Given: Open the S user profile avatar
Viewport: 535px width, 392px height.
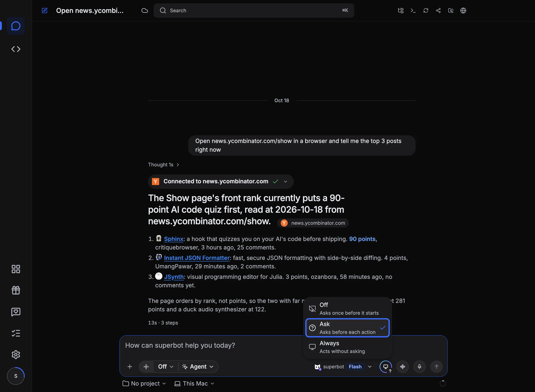Looking at the screenshot, I should coord(16,376).
